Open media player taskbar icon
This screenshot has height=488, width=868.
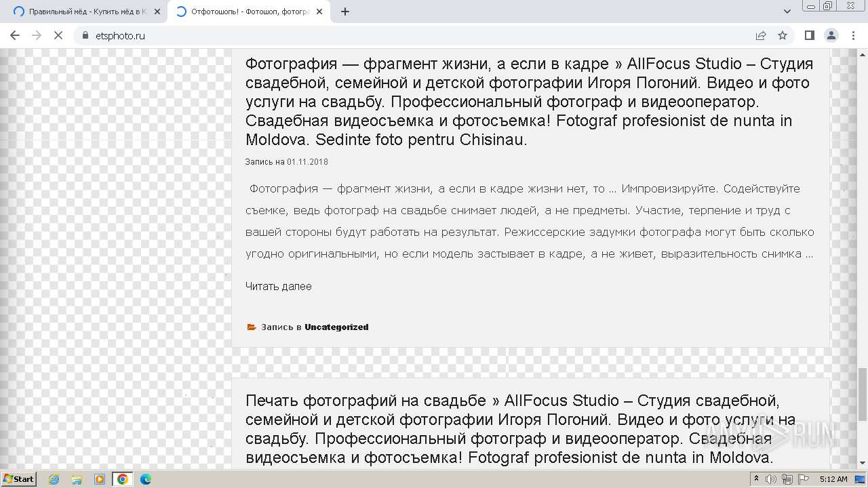point(100,479)
